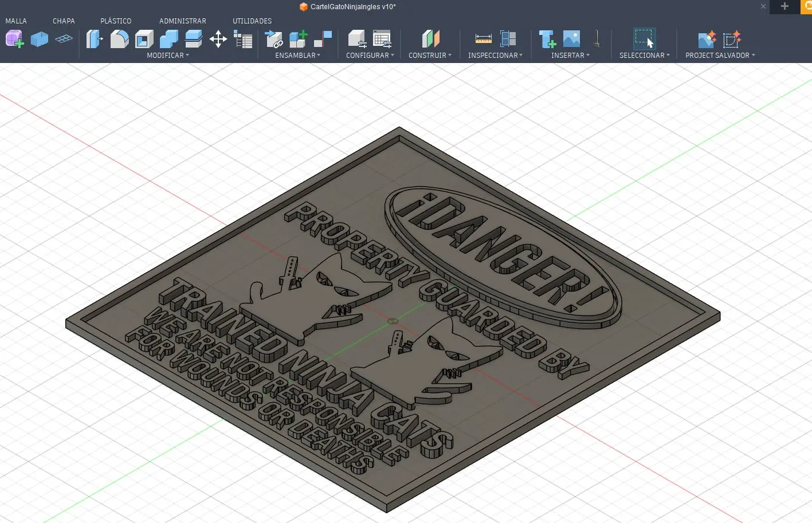Choose the Shell tool icon

click(x=144, y=39)
